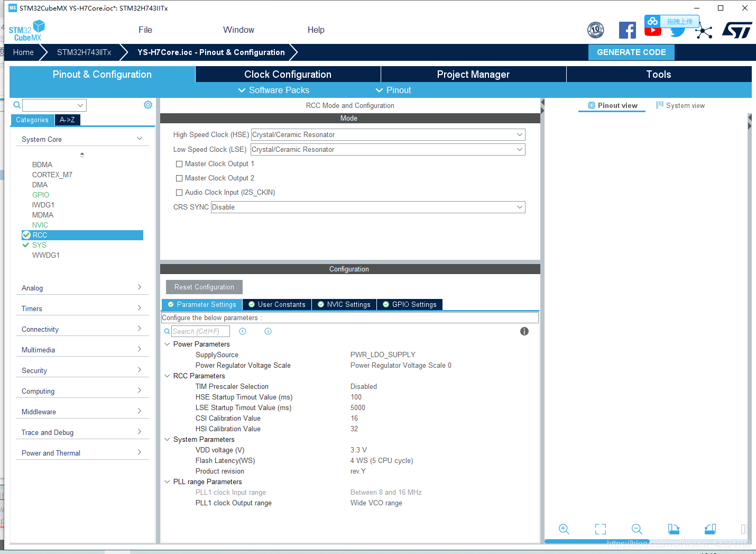Open the Pinout dropdown menu
The image size is (756, 554).
(x=393, y=90)
